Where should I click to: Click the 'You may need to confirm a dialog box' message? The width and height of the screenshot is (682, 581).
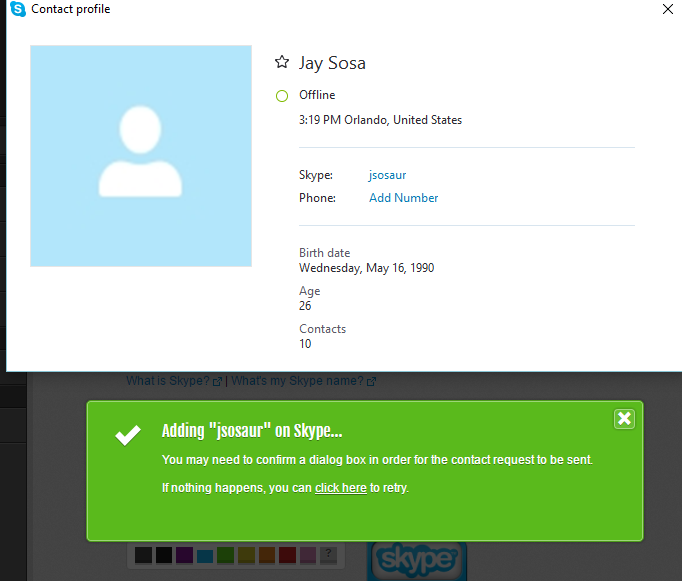377,460
